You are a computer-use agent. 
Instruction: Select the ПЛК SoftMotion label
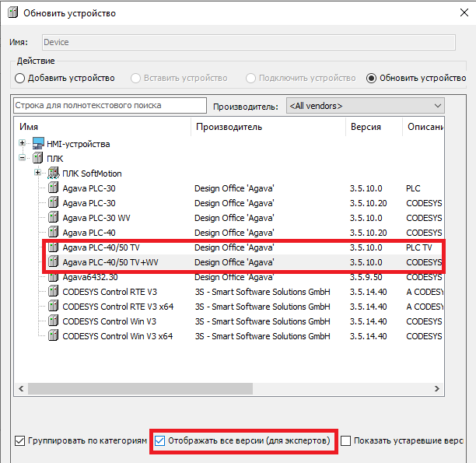pos(92,174)
